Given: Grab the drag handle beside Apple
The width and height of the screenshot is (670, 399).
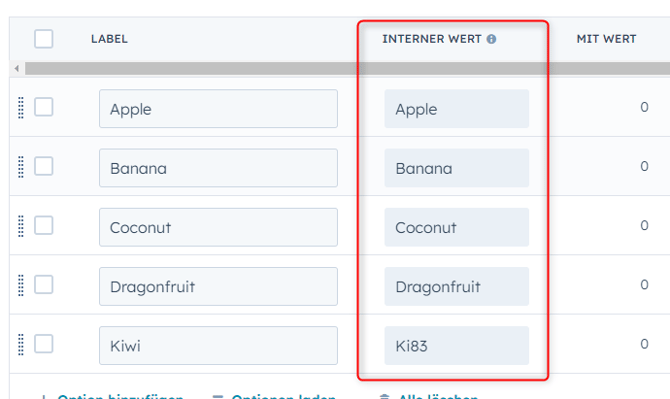Looking at the screenshot, I should pyautogui.click(x=21, y=107).
